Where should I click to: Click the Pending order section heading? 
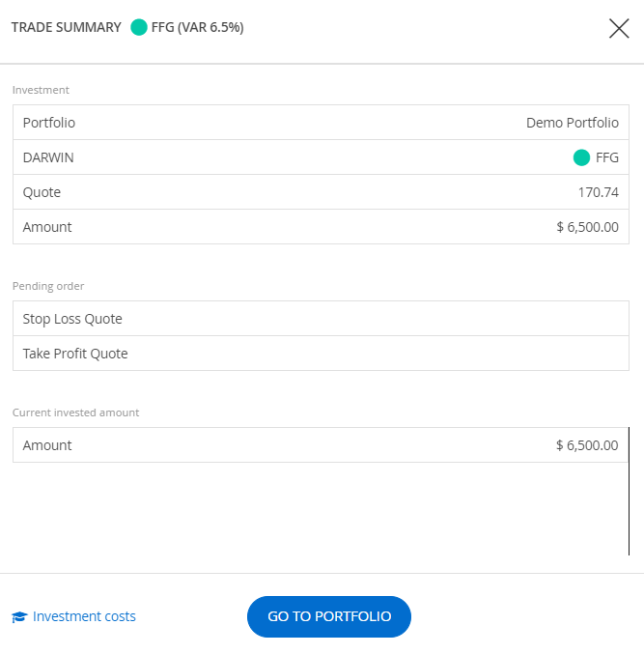tap(48, 286)
